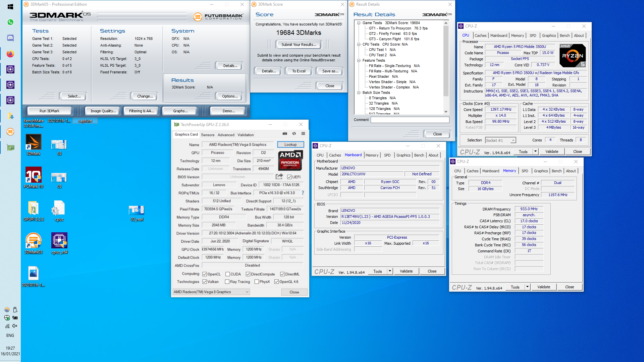
Task: Click Submit Your Results button
Action: coord(299,45)
